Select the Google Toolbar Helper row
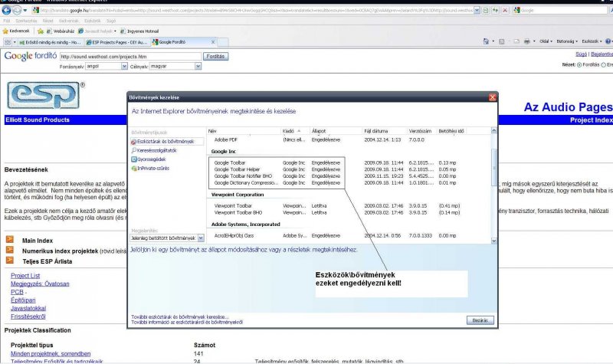This screenshot has width=613, height=364. pos(335,169)
